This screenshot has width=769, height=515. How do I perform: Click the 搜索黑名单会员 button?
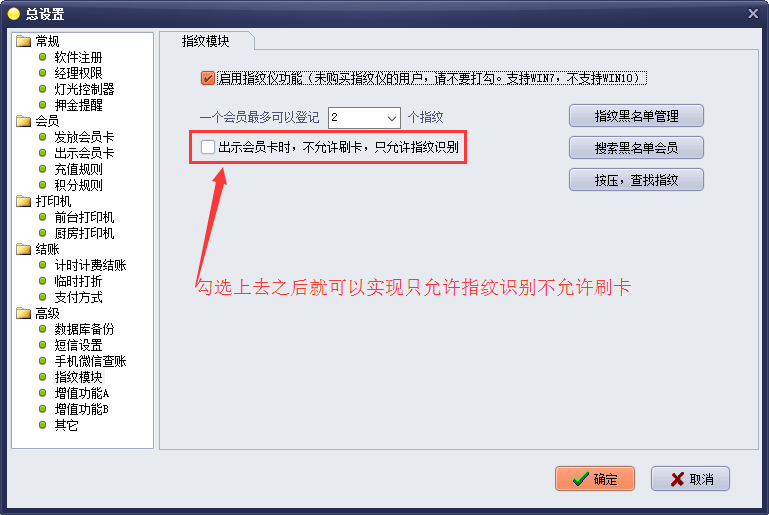click(x=636, y=148)
